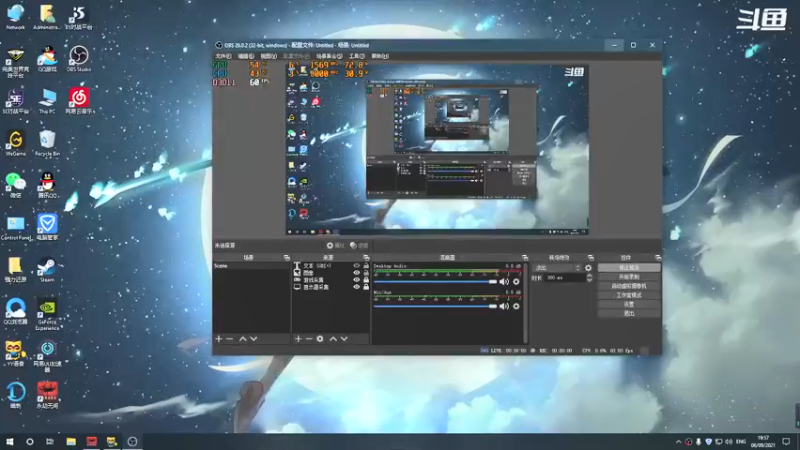Select Scene item in Scenes list
Screen dimensions: 800x450
pyautogui.click(x=252, y=266)
